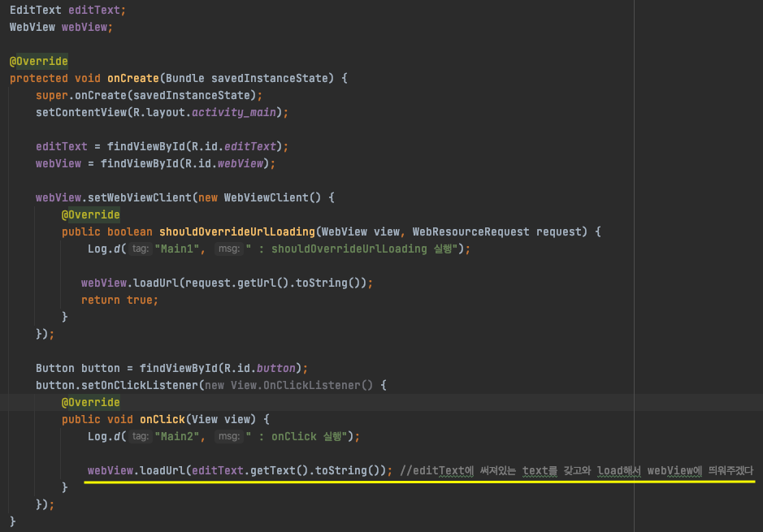Click the 'tag:' hint before "Main2"
The image size is (763, 532).
point(140,437)
